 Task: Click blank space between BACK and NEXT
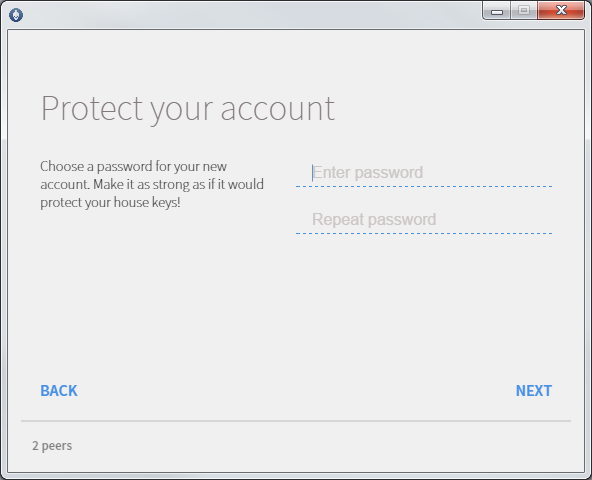tap(296, 391)
